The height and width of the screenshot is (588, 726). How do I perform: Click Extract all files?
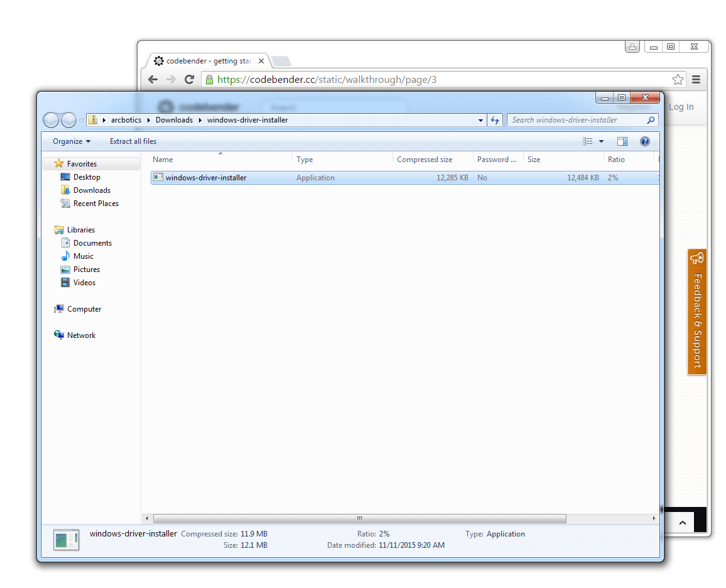(x=133, y=141)
